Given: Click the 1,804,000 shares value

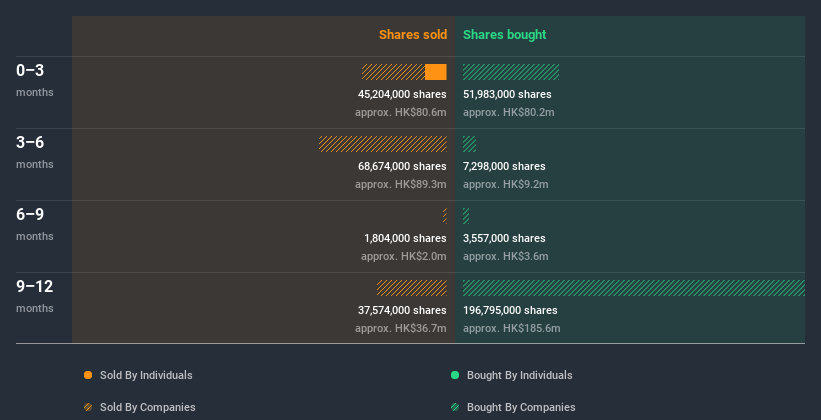Looking at the screenshot, I should 405,238.
